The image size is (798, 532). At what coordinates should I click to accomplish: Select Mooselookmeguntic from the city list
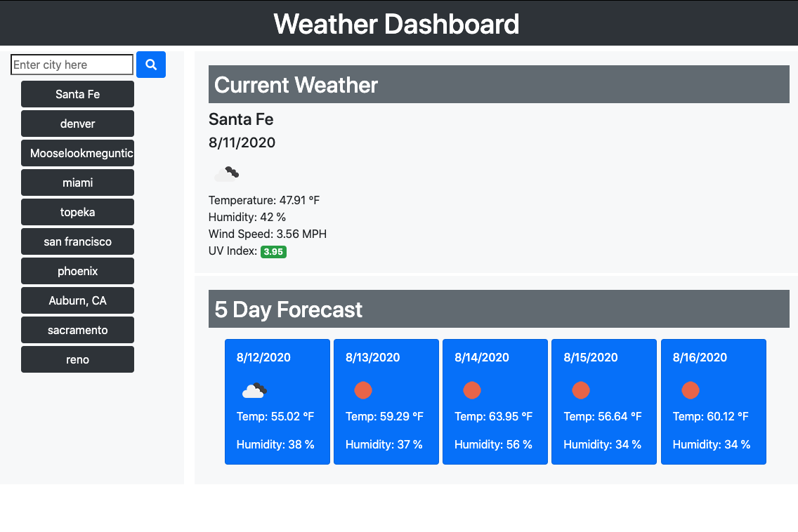tap(77, 153)
